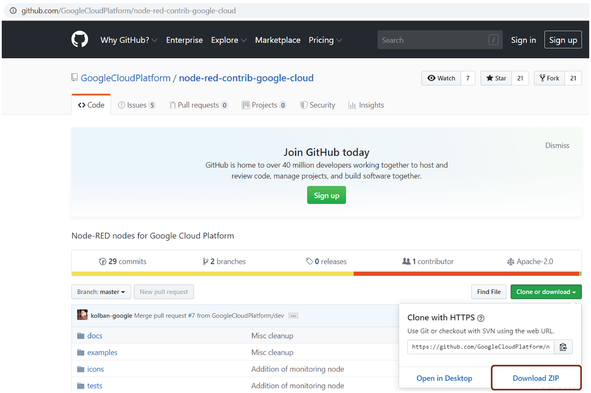591x393 pixels.
Task: Click Download ZIP
Action: pos(536,378)
